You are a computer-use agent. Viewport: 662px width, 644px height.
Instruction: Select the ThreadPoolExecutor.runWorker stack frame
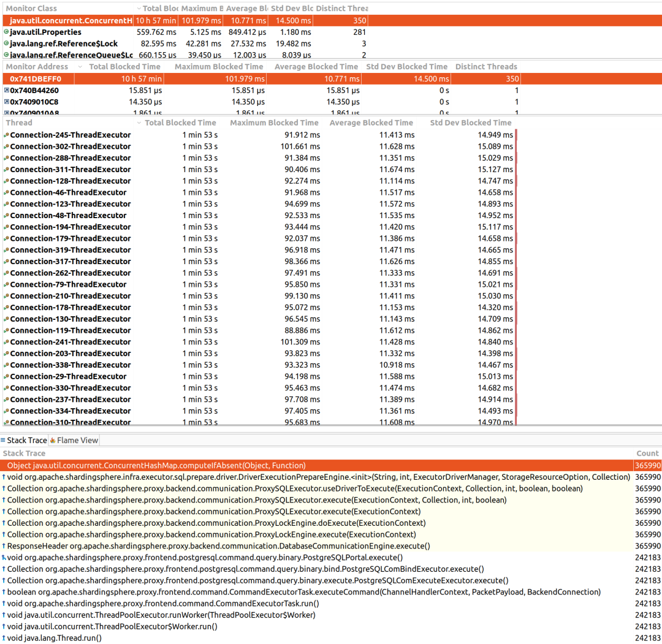pos(331,615)
